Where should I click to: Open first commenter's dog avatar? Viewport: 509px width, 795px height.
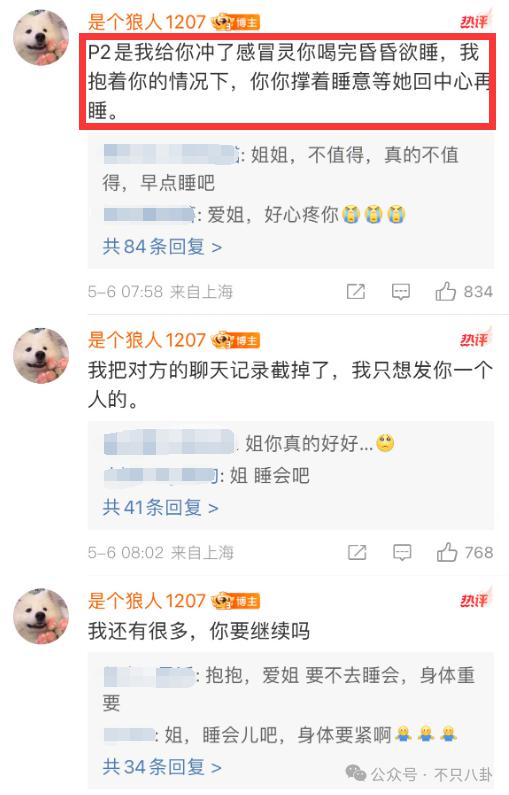(x=41, y=38)
